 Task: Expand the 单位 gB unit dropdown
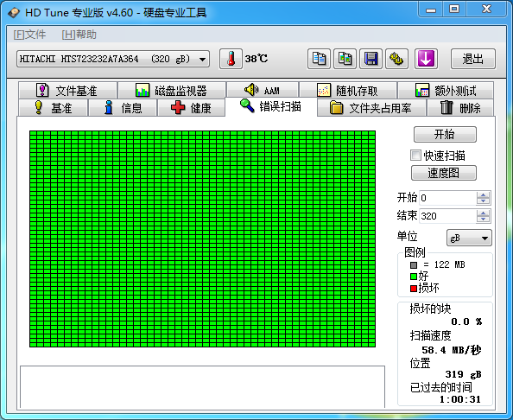[x=469, y=238]
